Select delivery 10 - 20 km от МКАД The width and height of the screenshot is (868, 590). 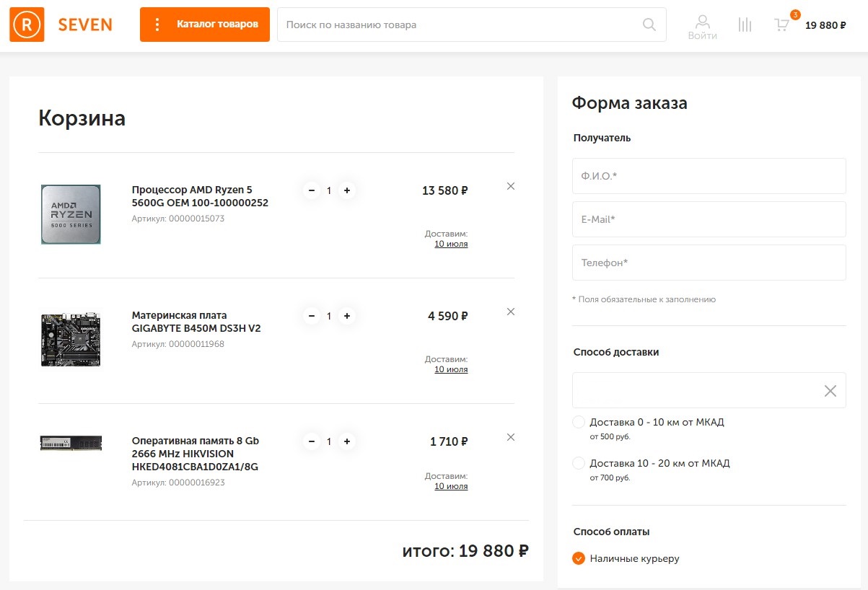579,463
